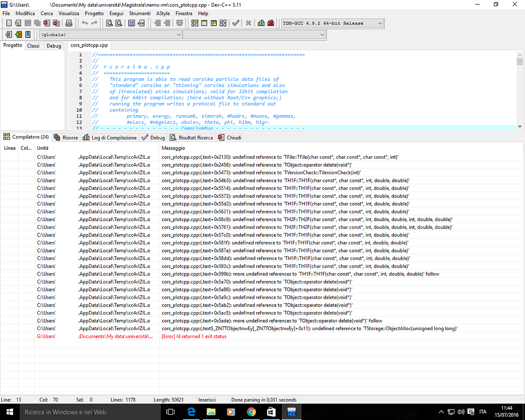
Task: Open Google Chrome from the taskbar
Action: click(251, 412)
